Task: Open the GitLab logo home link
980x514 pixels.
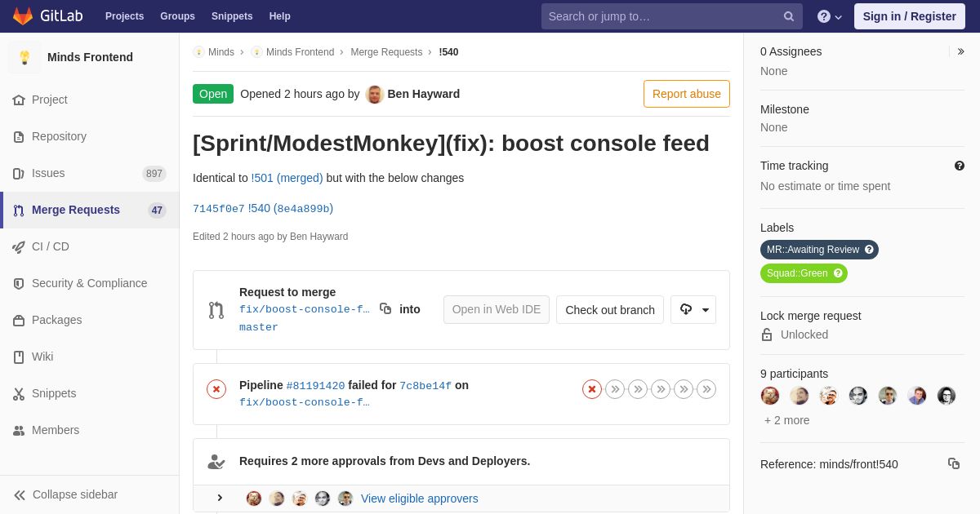Action: tap(46, 16)
